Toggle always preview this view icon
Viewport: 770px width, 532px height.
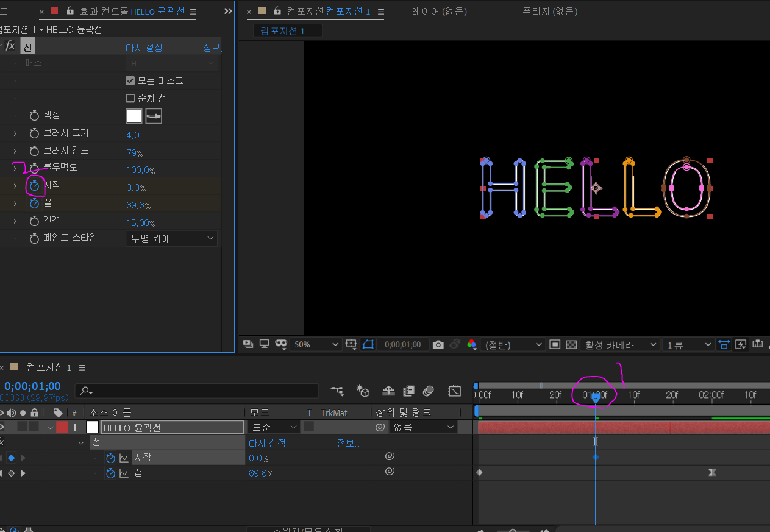pyautogui.click(x=248, y=344)
